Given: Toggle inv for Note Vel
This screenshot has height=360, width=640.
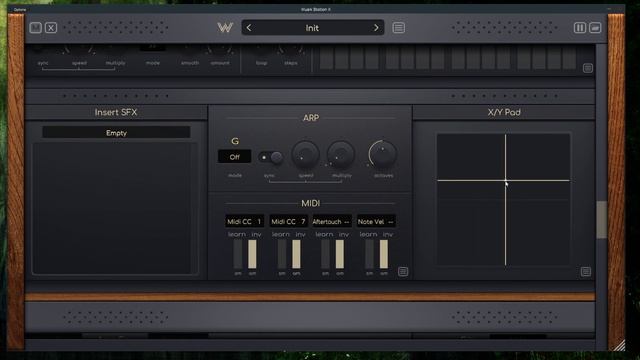Looking at the screenshot, I should 388,234.
